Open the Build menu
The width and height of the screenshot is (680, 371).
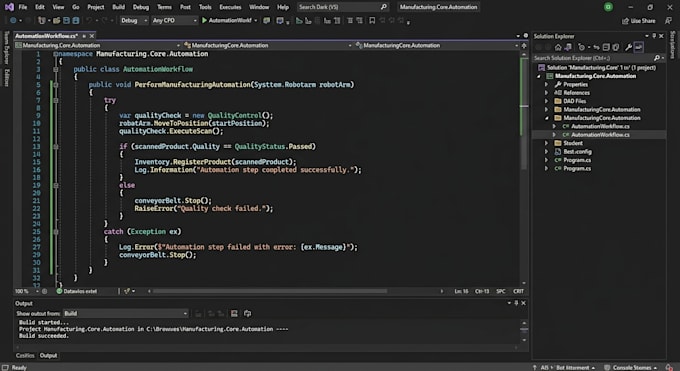[118, 7]
